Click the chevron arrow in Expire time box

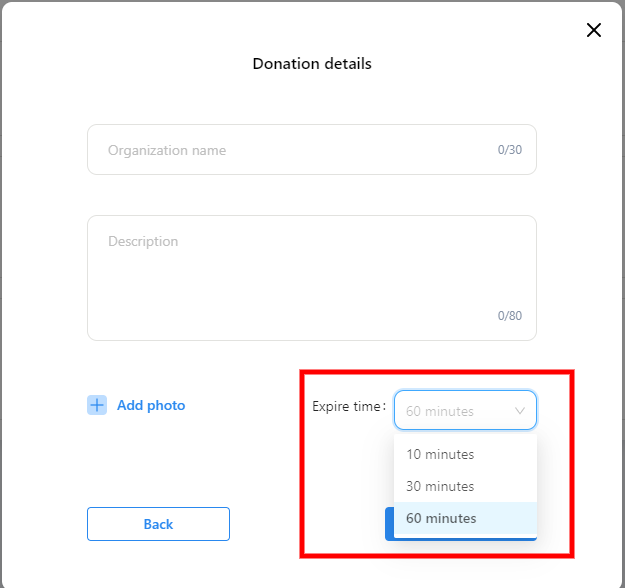pyautogui.click(x=520, y=411)
